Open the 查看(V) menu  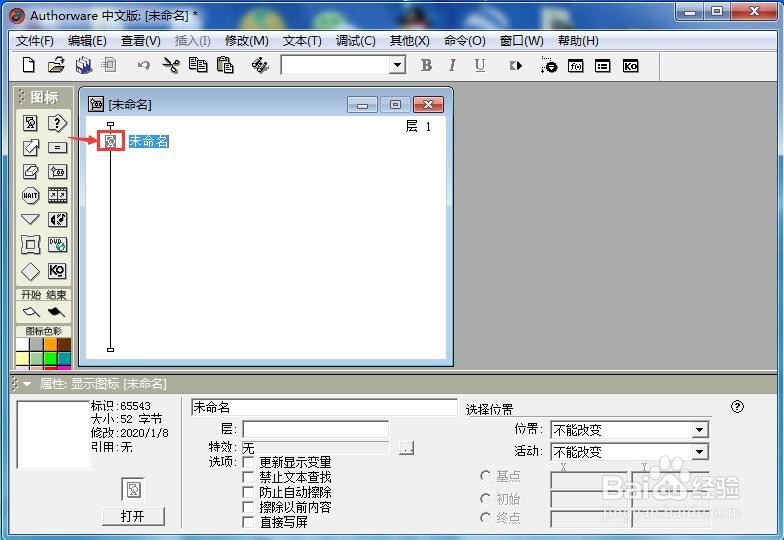(x=140, y=41)
